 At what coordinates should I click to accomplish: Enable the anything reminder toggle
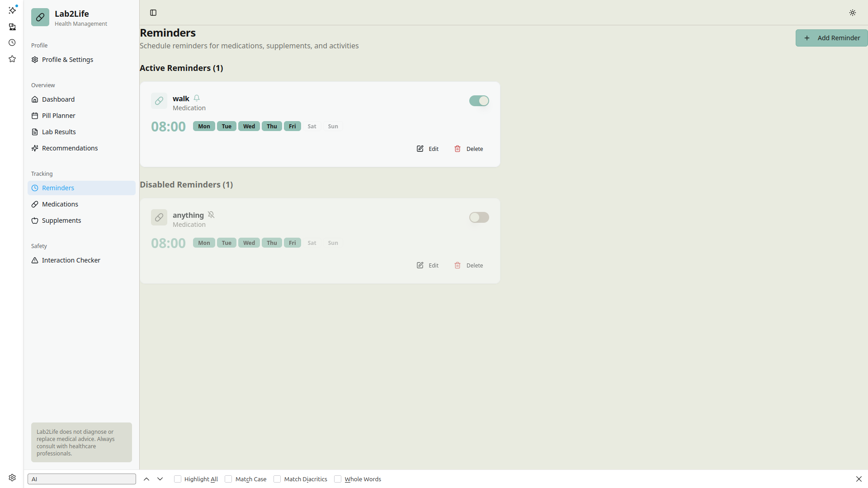click(x=479, y=217)
